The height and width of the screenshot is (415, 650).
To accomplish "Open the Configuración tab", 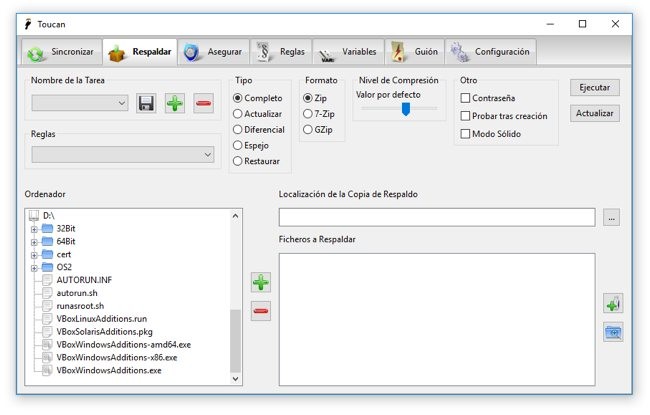I will click(491, 52).
